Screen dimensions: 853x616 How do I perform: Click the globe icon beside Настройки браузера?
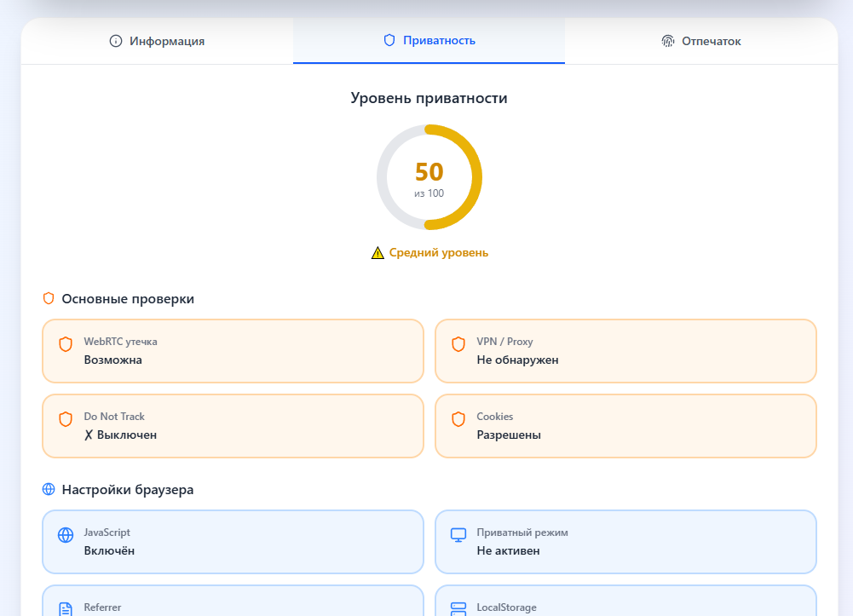point(49,490)
